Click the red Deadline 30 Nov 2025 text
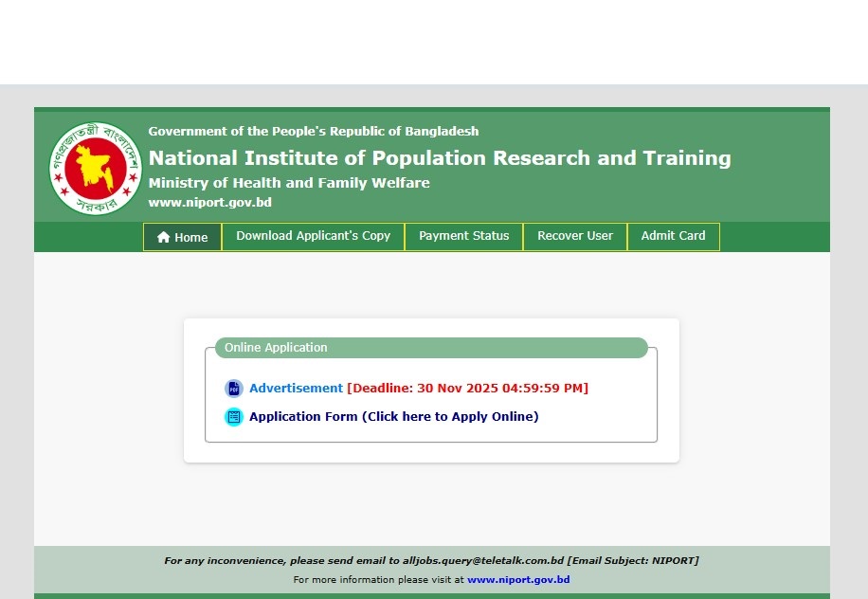This screenshot has width=868, height=599. [x=467, y=389]
